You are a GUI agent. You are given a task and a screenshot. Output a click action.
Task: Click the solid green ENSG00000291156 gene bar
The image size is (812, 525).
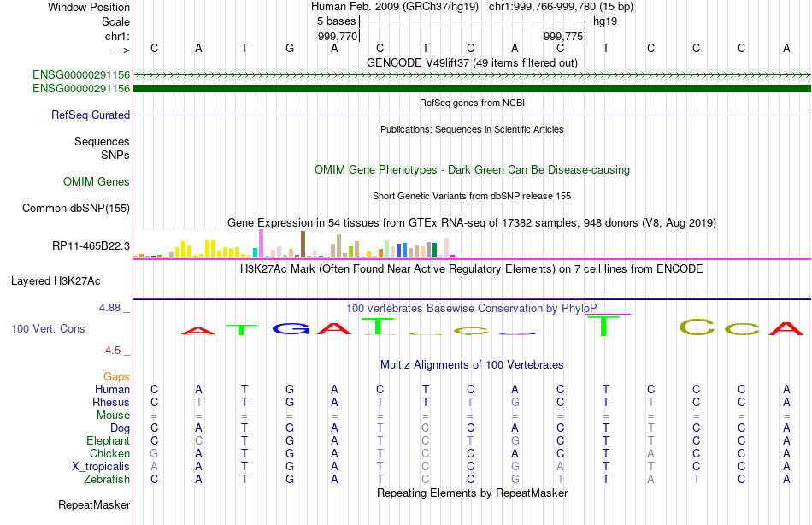pos(472,89)
